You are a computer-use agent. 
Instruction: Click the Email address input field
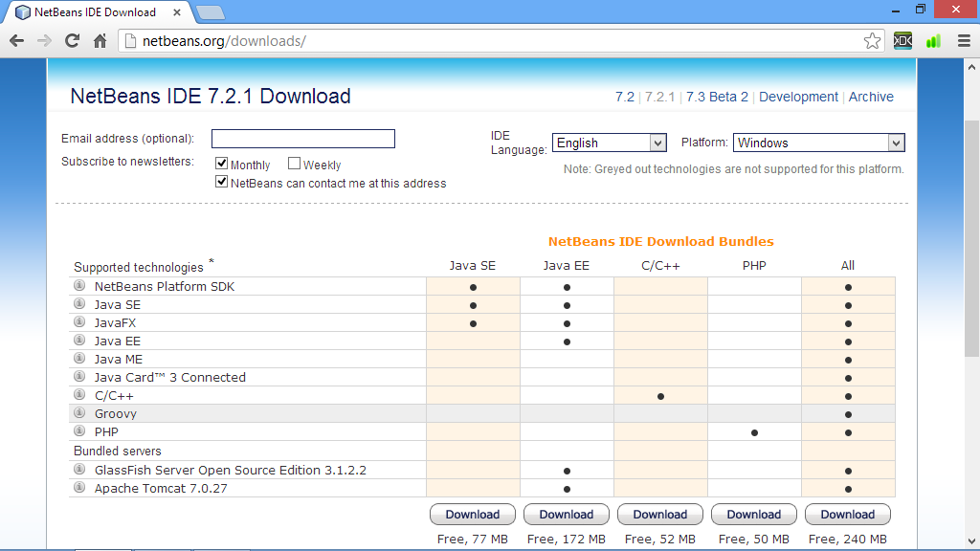pos(303,139)
